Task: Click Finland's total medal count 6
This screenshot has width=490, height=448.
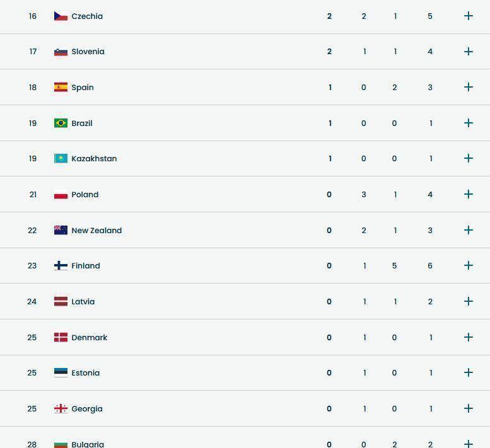Action: (430, 266)
